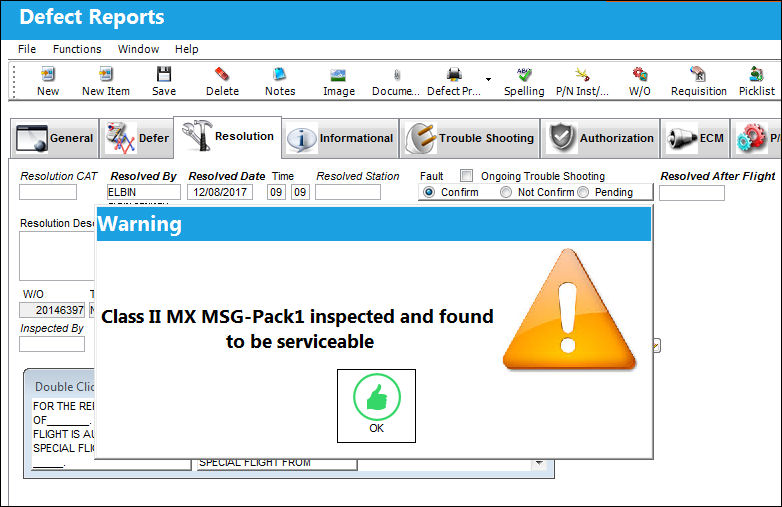Click the Resolution Description text area
This screenshot has height=507, width=782.
click(57, 256)
